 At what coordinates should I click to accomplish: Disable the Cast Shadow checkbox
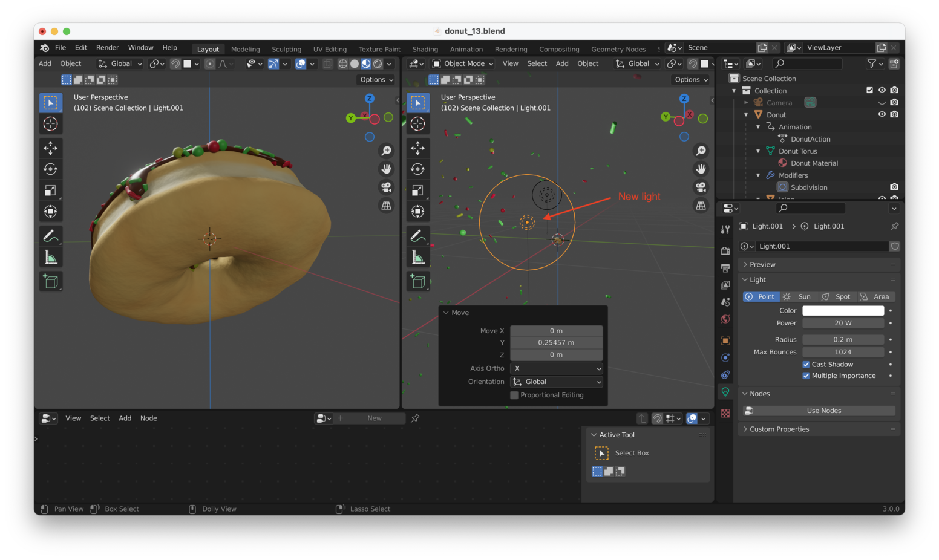(x=806, y=365)
